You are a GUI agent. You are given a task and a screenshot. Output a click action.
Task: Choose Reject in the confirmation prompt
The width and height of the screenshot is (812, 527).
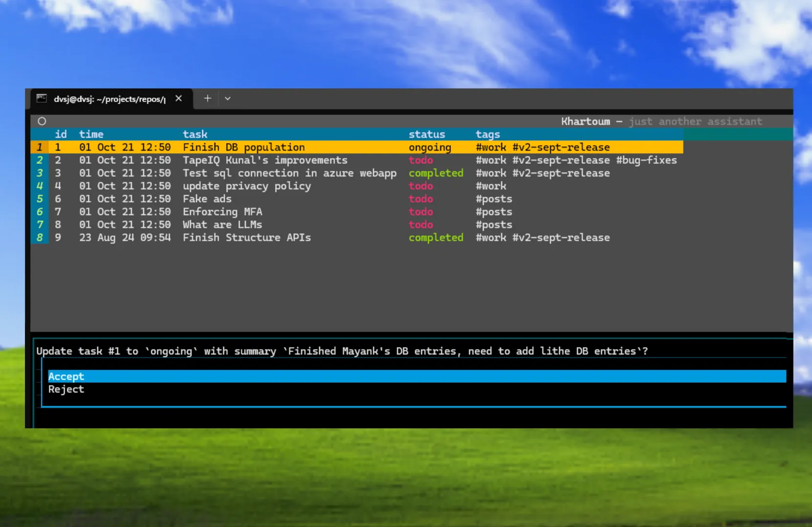[x=417, y=389]
